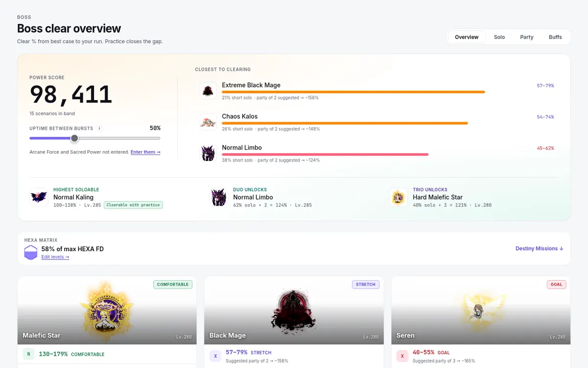Adjust the Uptime Between Bursts slider handle
588x368 pixels.
point(74,138)
